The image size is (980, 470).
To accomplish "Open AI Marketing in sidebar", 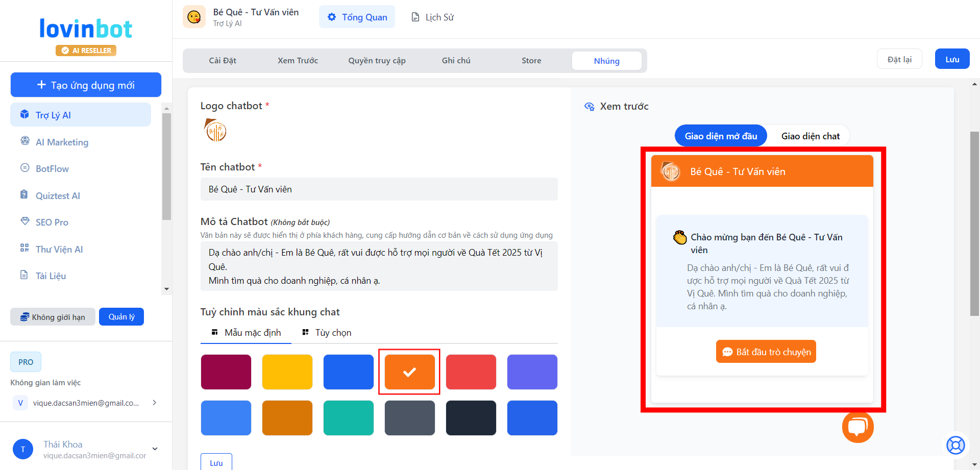I will [62, 142].
